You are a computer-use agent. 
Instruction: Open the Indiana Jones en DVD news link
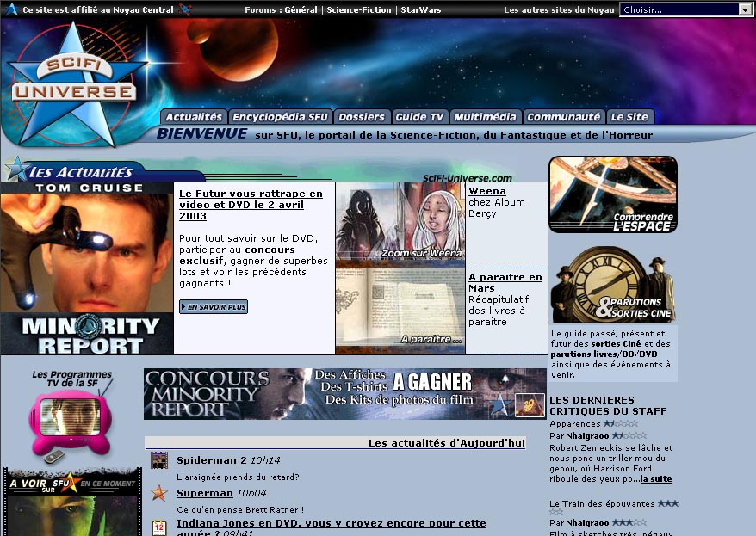pyautogui.click(x=332, y=527)
